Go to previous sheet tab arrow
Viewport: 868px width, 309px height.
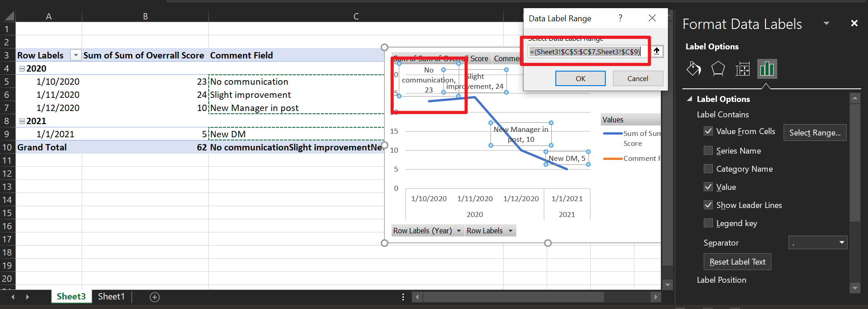point(13,297)
